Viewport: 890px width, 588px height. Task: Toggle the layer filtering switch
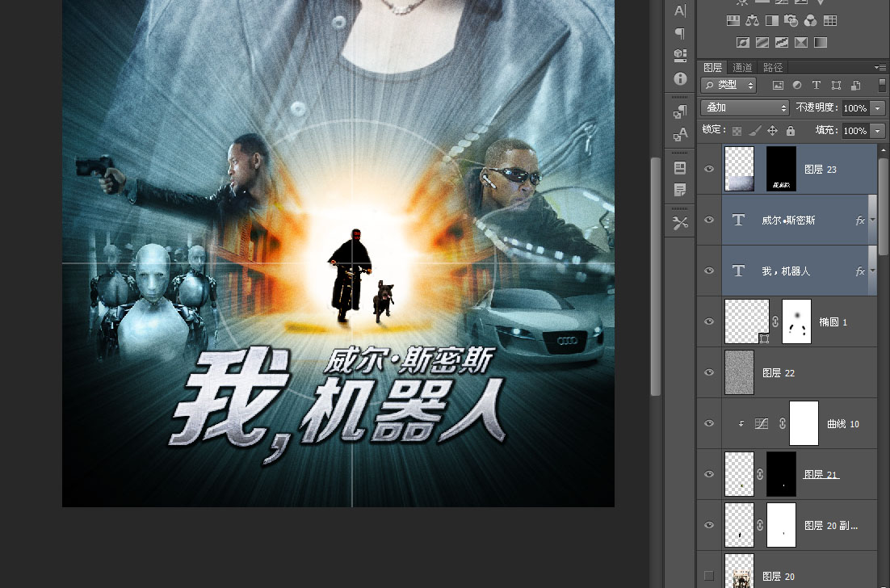point(882,85)
